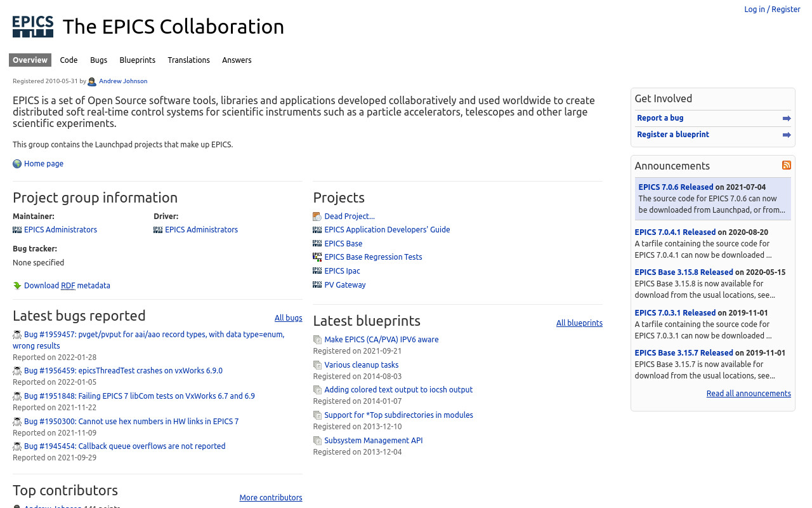Switch to the Bugs tab
The width and height of the screenshot is (812, 508).
(98, 60)
